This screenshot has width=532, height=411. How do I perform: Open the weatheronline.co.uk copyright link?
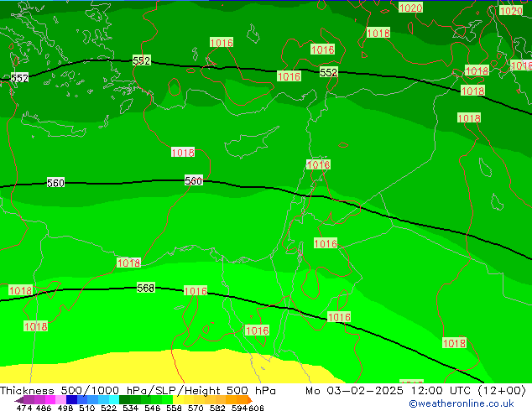(462, 403)
